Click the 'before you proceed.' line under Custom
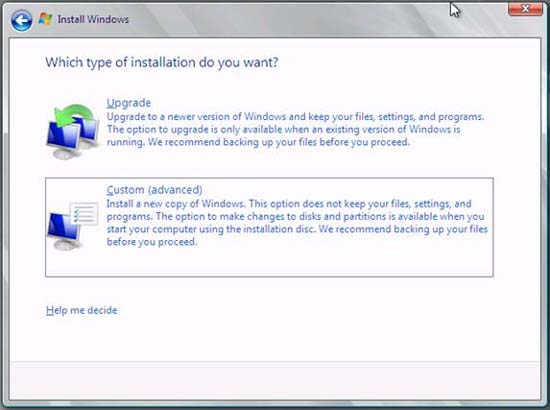Screen dimensions: 550x410 (x=152, y=242)
